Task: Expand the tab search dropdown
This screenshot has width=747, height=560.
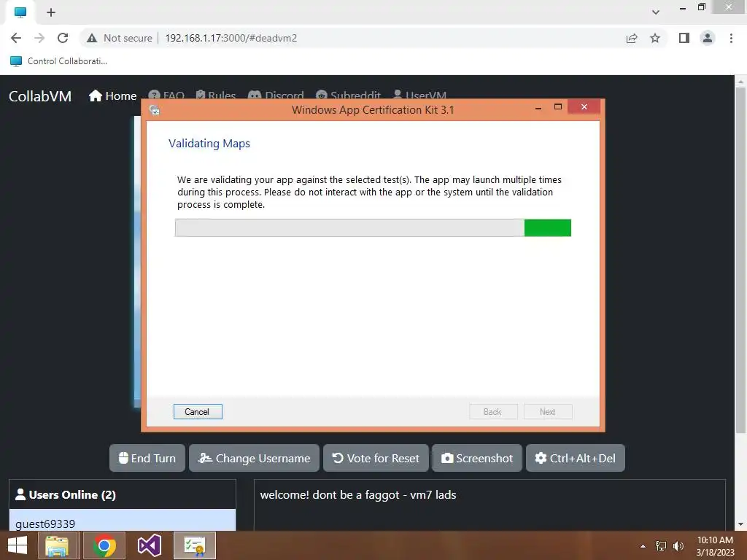Action: 656,12
